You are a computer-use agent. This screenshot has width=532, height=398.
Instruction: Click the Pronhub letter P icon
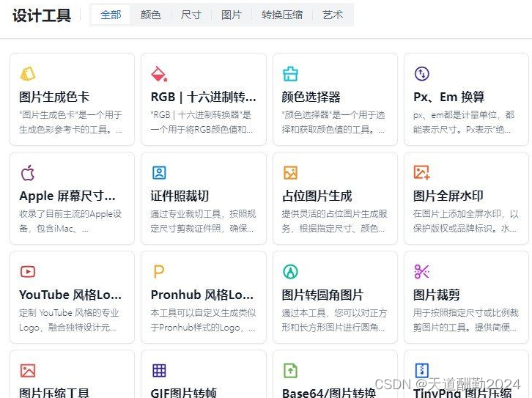click(x=159, y=272)
